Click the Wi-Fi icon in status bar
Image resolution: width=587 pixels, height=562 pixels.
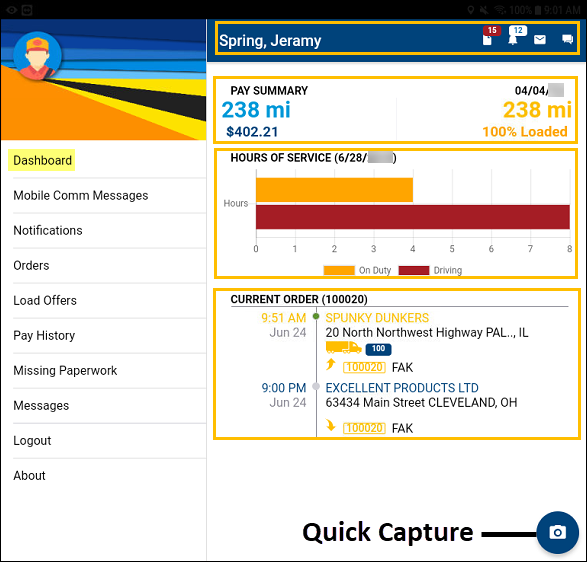(x=500, y=10)
